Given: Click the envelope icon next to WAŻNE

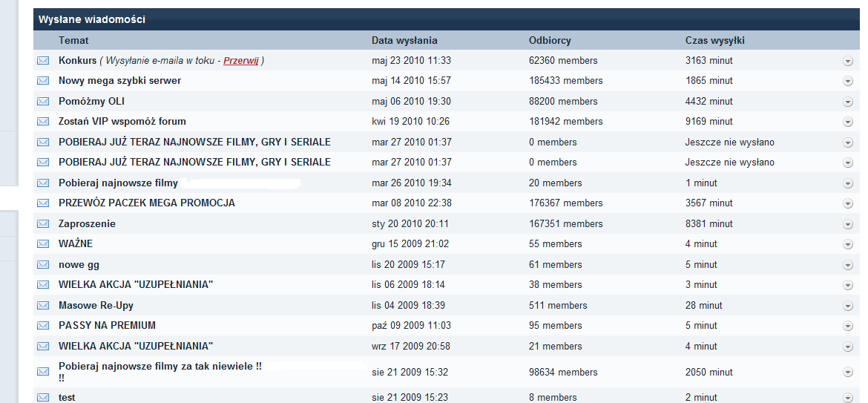Looking at the screenshot, I should point(42,244).
